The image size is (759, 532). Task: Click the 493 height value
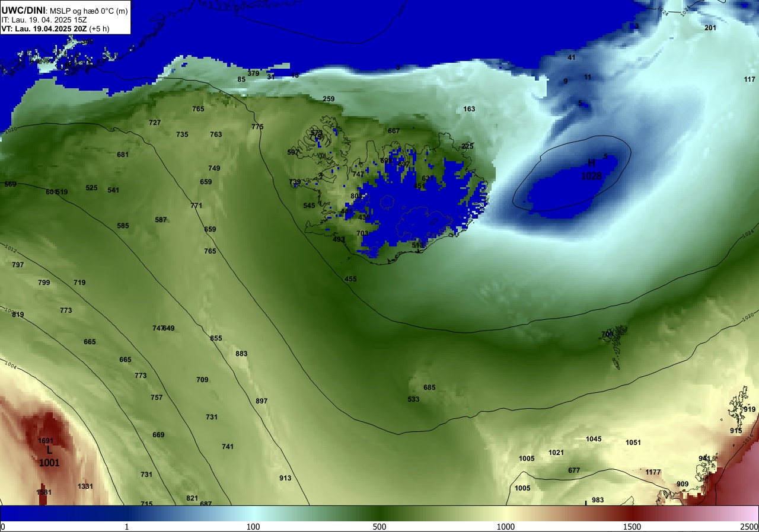339,239
